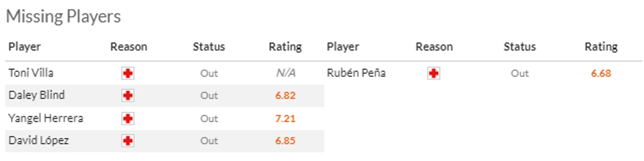644x161 pixels.
Task: Click the Missing Players heading
Action: [x=64, y=17]
